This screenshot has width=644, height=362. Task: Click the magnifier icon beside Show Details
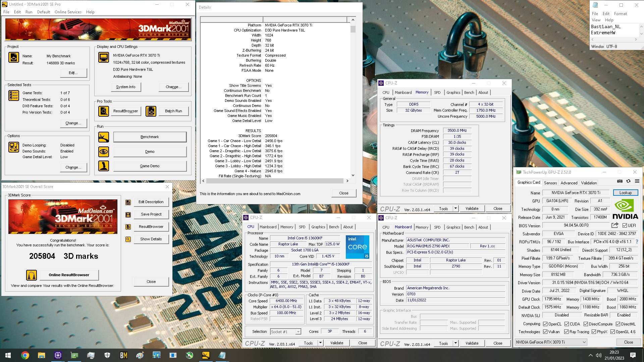(x=128, y=239)
